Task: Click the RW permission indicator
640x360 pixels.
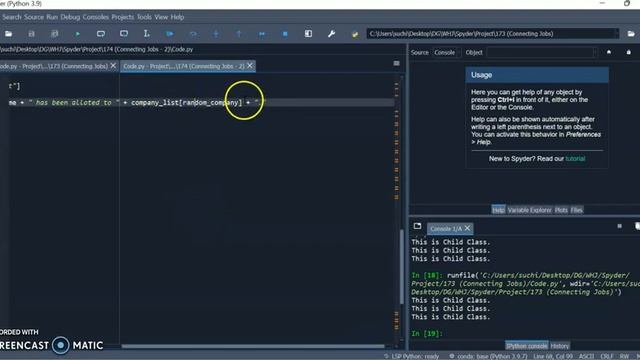Action: point(624,356)
